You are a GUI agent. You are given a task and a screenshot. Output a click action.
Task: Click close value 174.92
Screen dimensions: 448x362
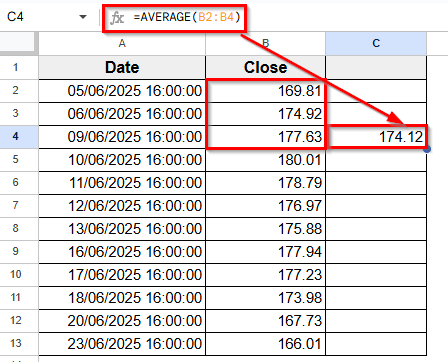point(265,114)
